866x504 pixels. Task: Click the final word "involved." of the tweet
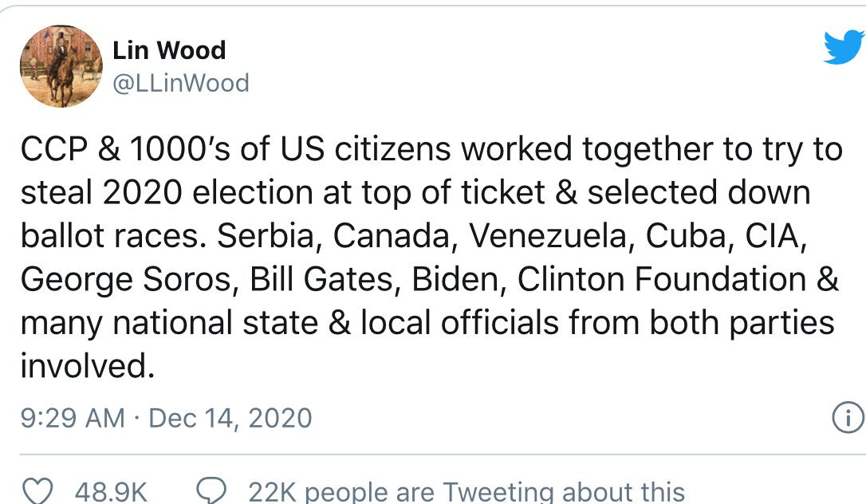point(86,366)
